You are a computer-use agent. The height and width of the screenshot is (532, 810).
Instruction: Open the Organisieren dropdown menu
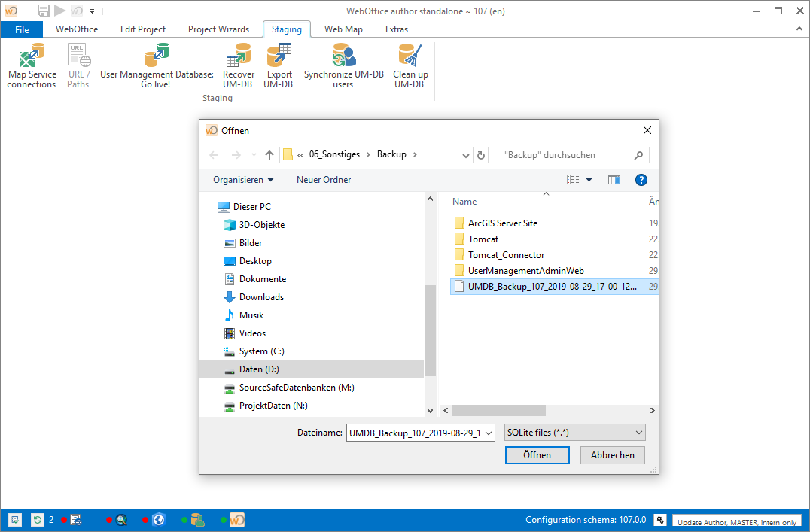(x=242, y=180)
